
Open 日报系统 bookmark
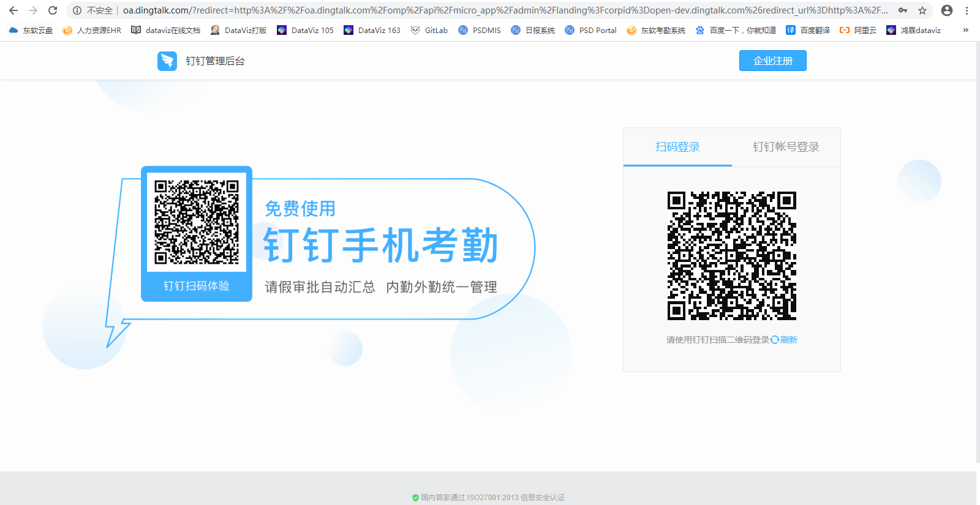tap(533, 30)
